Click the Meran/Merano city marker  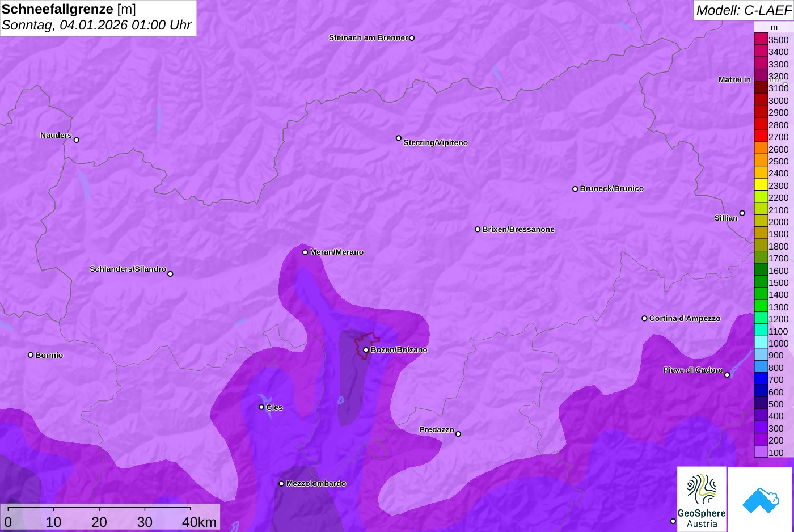[305, 252]
